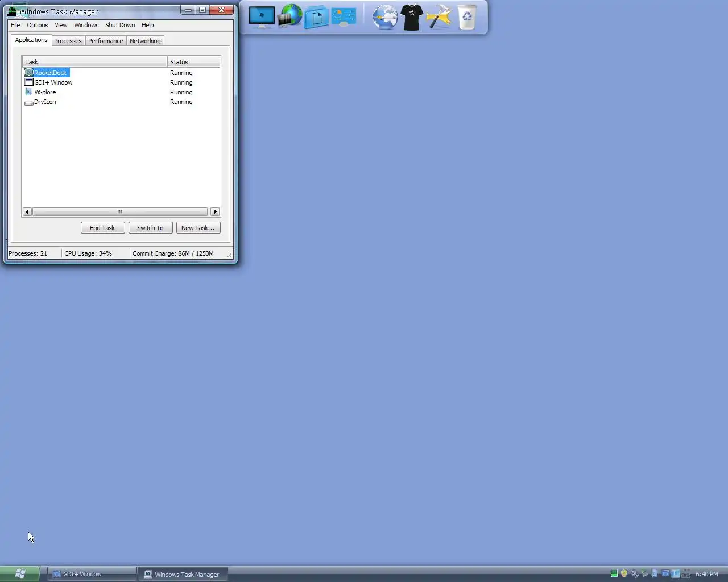728x582 pixels.
Task: Open the computer monitor icon in the dock
Action: point(262,18)
